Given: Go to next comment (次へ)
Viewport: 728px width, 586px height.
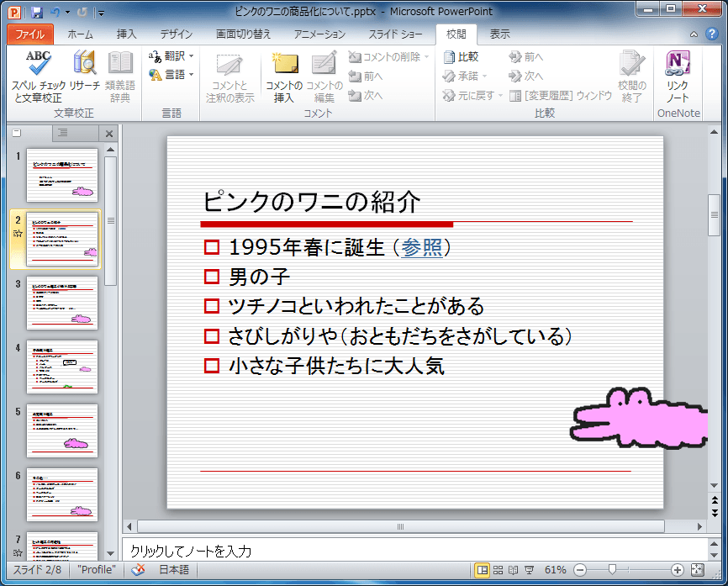Looking at the screenshot, I should coord(366,95).
